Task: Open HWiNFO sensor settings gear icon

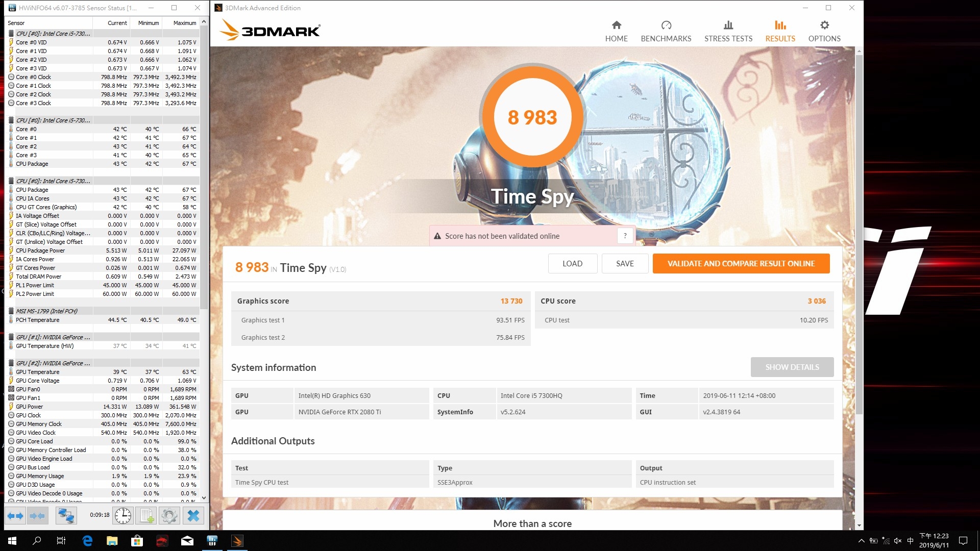Action: pyautogui.click(x=169, y=516)
